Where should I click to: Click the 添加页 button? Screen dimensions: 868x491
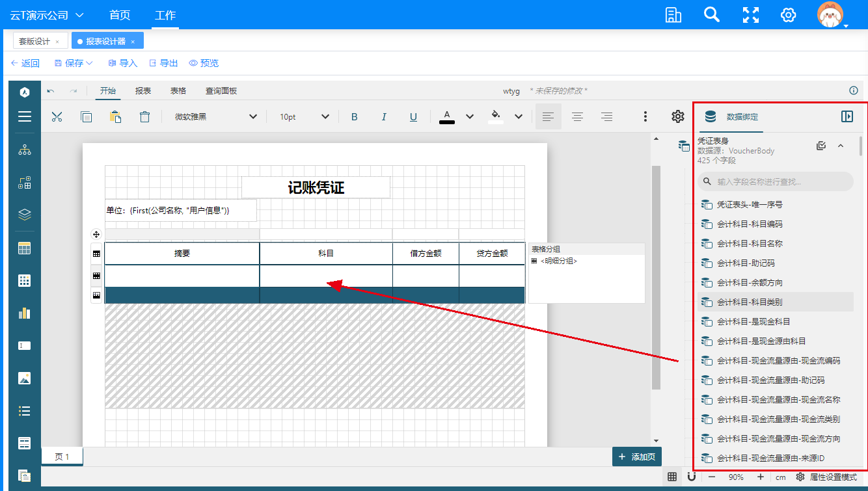(x=637, y=457)
